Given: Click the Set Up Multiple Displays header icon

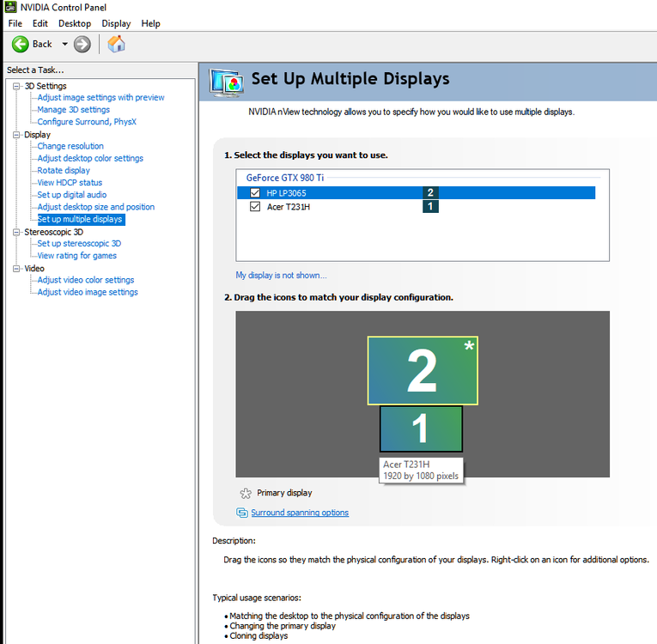Looking at the screenshot, I should click(x=226, y=83).
